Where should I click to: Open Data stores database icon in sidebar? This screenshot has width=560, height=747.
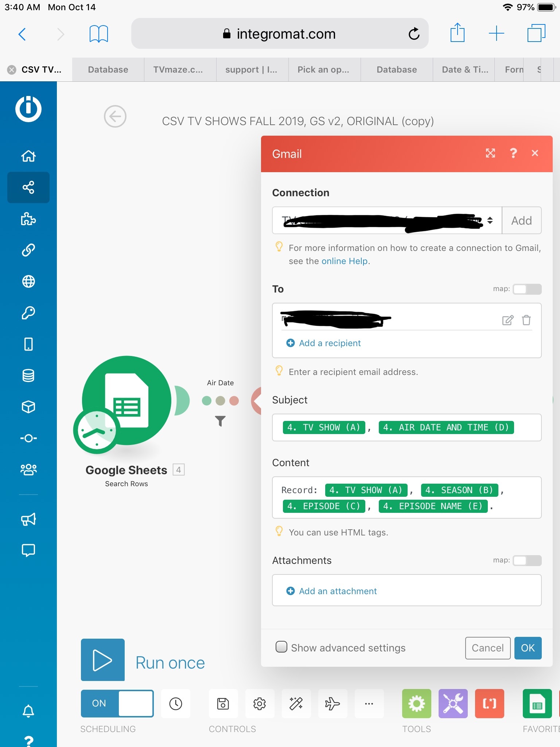[x=28, y=375]
